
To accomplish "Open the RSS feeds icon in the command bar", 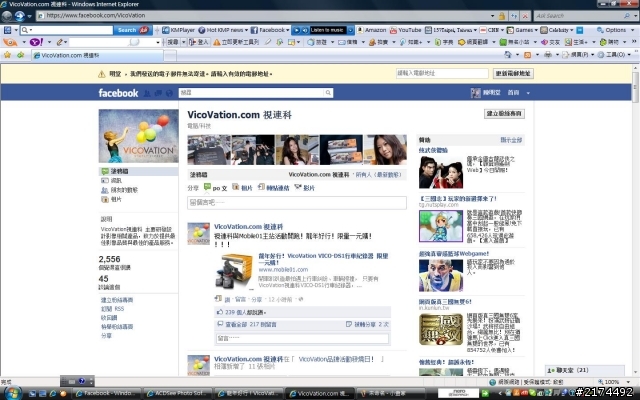I will click(x=527, y=55).
